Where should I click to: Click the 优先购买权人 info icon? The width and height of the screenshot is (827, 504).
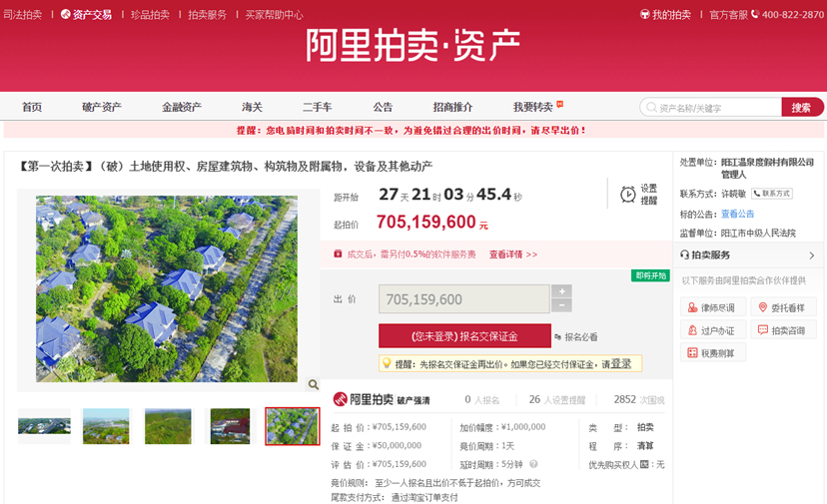(644, 464)
